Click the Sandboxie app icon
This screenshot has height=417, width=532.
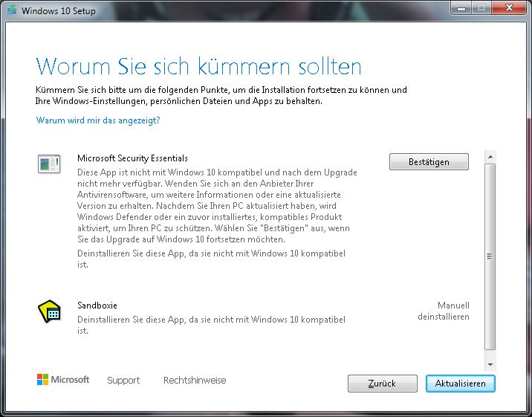[x=49, y=311]
